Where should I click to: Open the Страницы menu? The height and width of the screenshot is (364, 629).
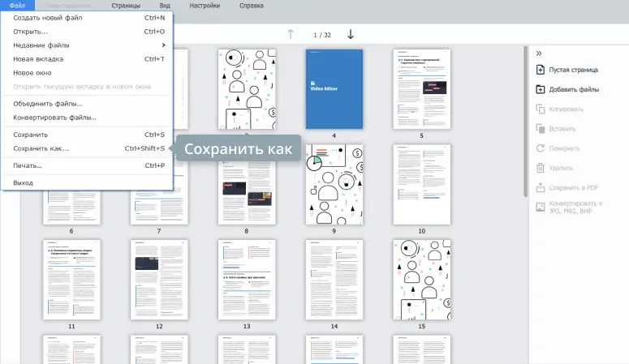[x=126, y=5]
